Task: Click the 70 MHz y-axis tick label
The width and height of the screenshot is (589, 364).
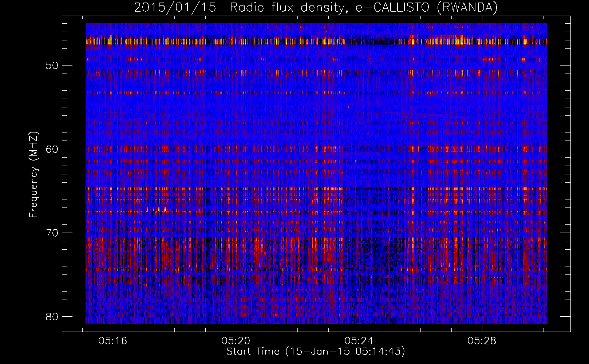Action: click(x=52, y=233)
